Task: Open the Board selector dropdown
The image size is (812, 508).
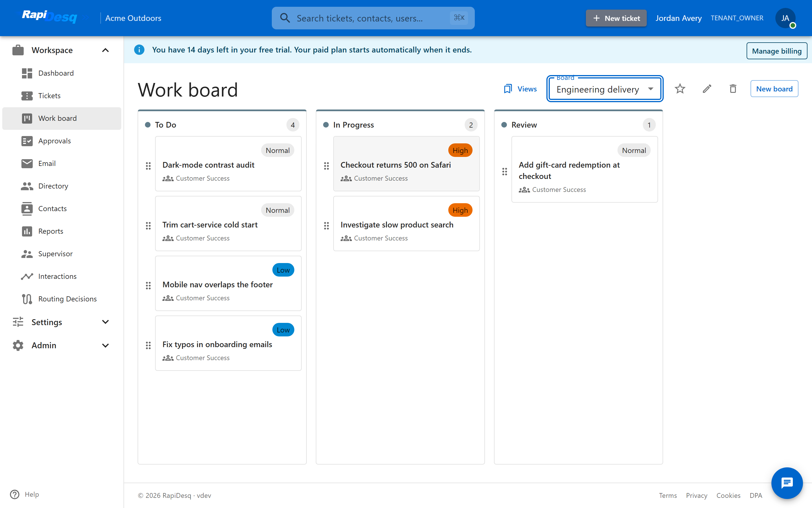Action: point(605,89)
